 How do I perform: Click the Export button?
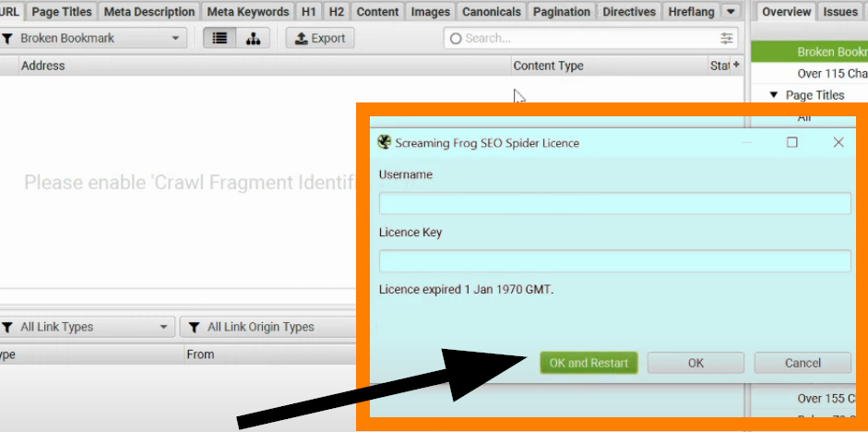(x=320, y=38)
